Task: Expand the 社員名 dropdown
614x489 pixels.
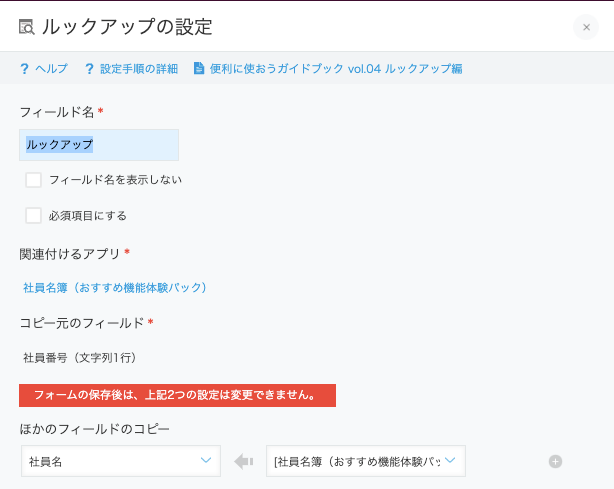Action: (x=121, y=461)
